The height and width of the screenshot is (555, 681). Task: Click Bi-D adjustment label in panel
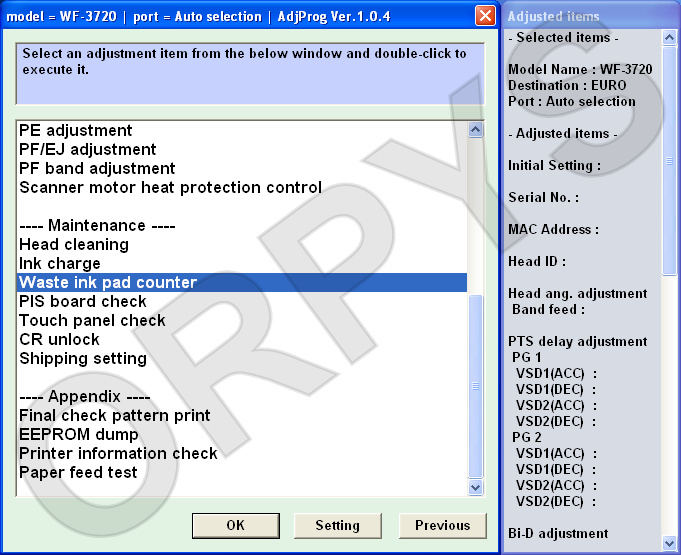558,534
